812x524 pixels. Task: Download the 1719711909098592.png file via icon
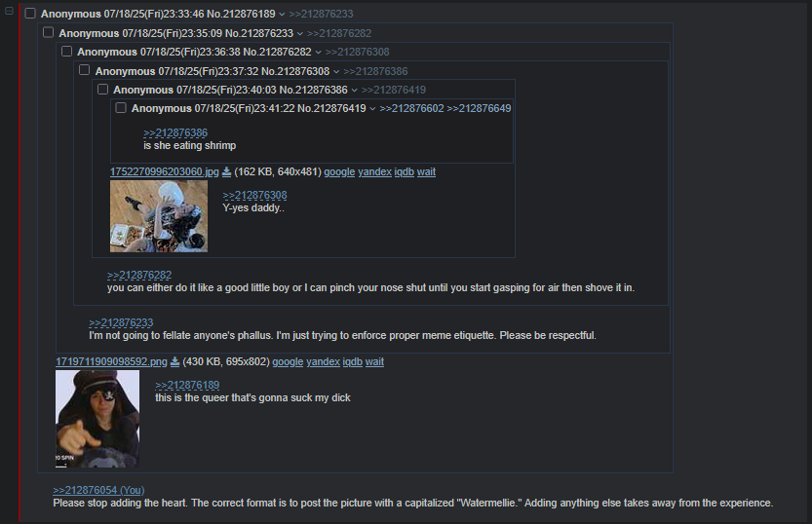[x=175, y=361]
